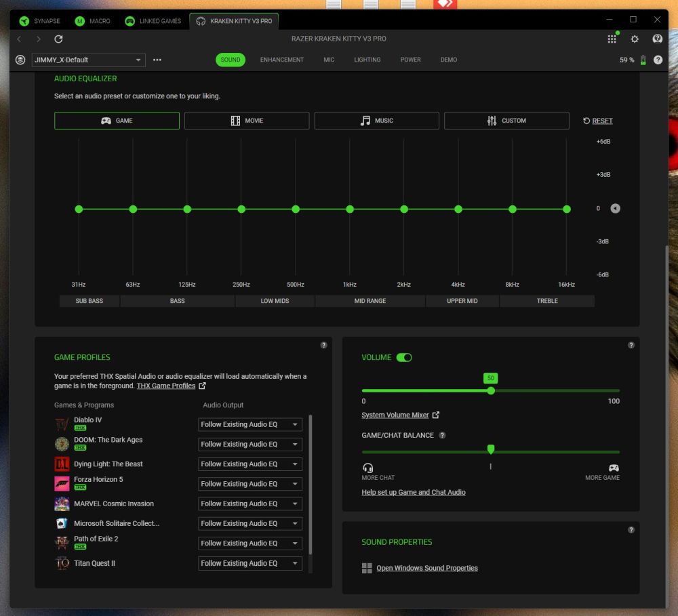This screenshot has width=678, height=616.
Task: Toggle the Volume switch off
Action: 404,357
